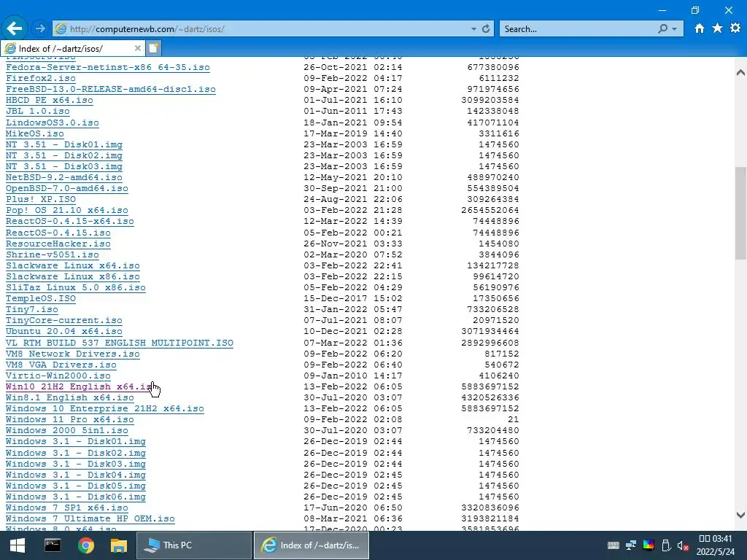The height and width of the screenshot is (560, 747).
Task: Click the USB safely remove tray icon
Action: [666, 545]
